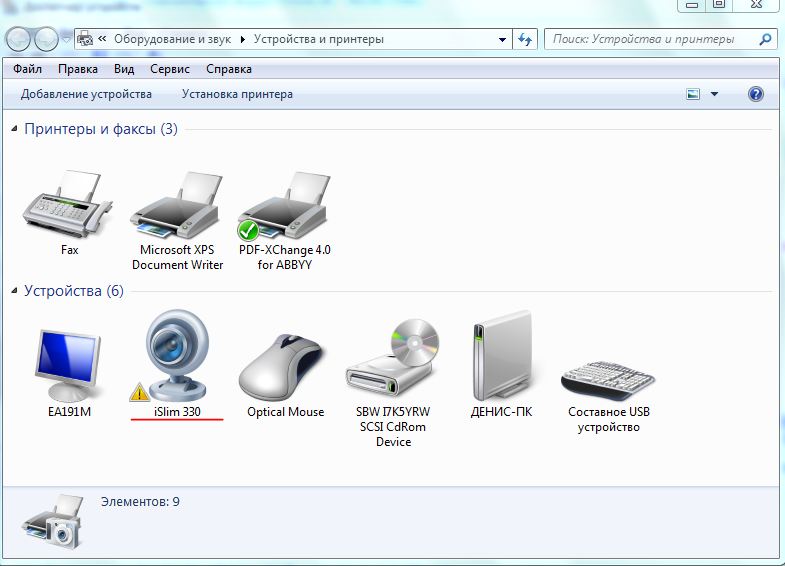Click Установка принтера button
The image size is (785, 566).
click(x=237, y=94)
